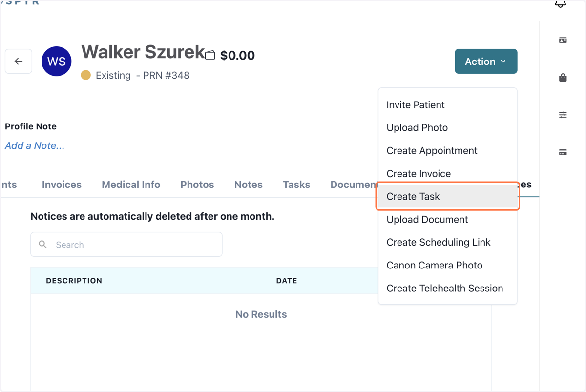The width and height of the screenshot is (586, 392).
Task: Open the notifications bell icon
Action: click(x=560, y=4)
